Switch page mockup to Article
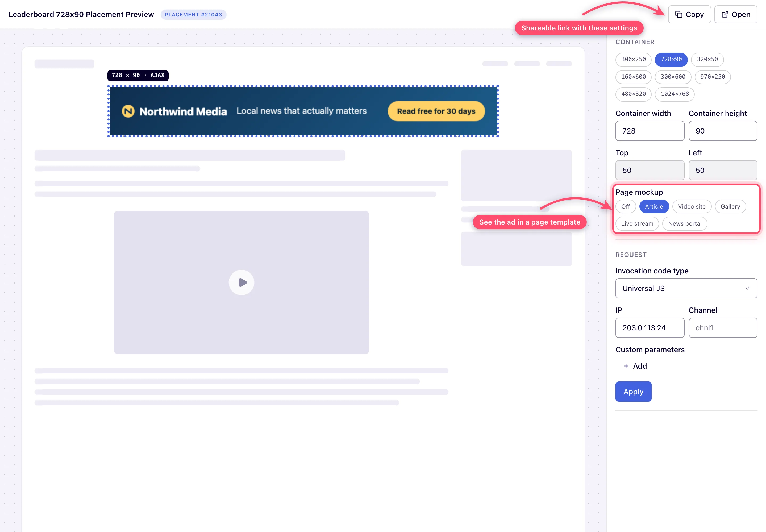Image resolution: width=766 pixels, height=532 pixels. coord(654,206)
